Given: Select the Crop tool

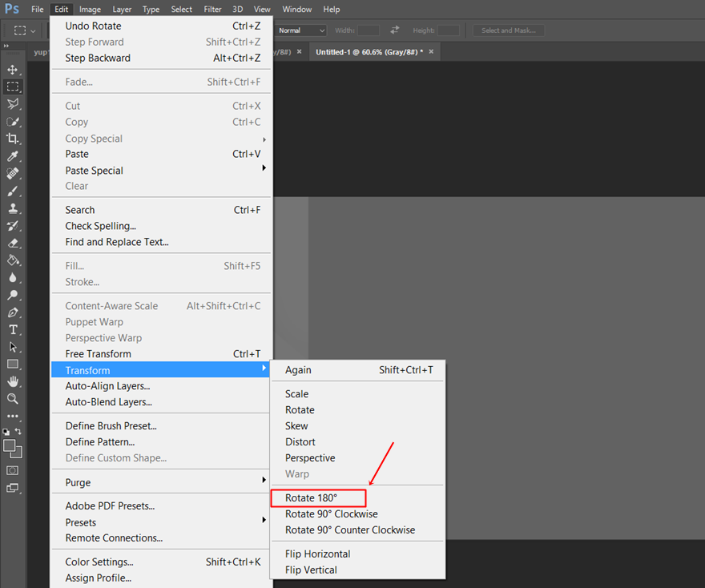Looking at the screenshot, I should [13, 139].
